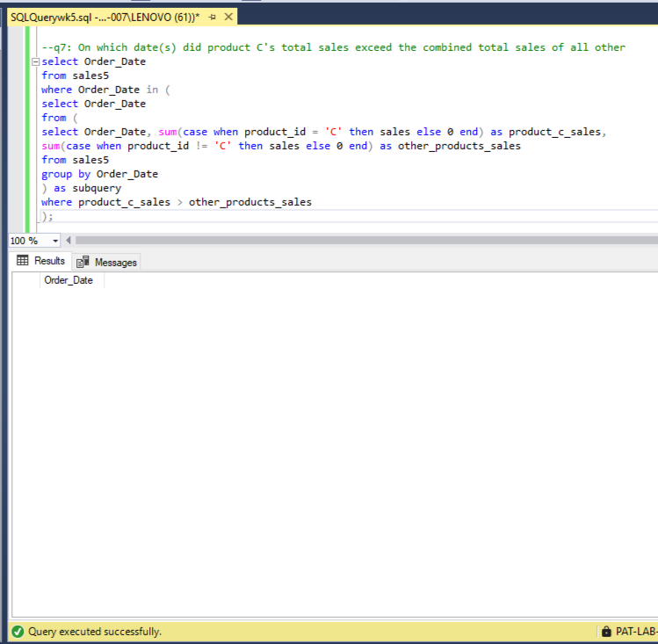Viewport: 658px width, 644px height.
Task: Collapse the select statement outline block
Action: coord(36,62)
